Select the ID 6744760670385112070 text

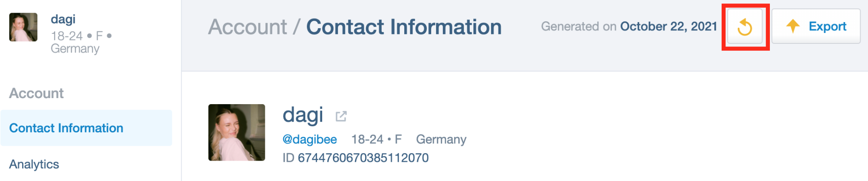pyautogui.click(x=356, y=158)
